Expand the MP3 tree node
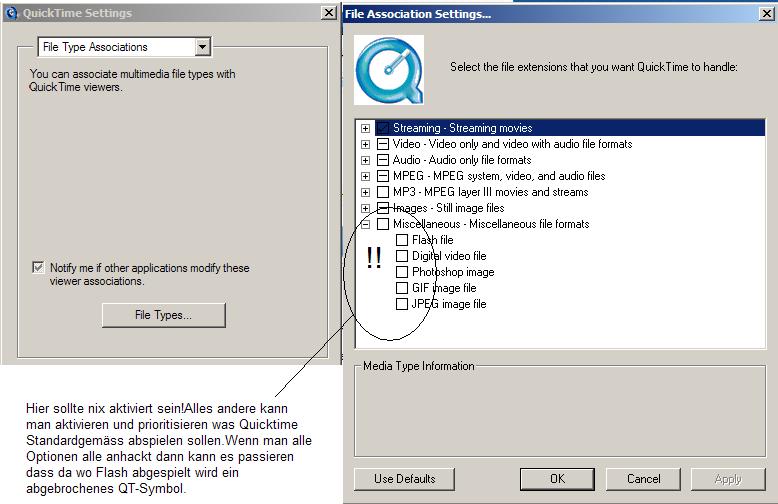778x504 pixels. [x=366, y=192]
